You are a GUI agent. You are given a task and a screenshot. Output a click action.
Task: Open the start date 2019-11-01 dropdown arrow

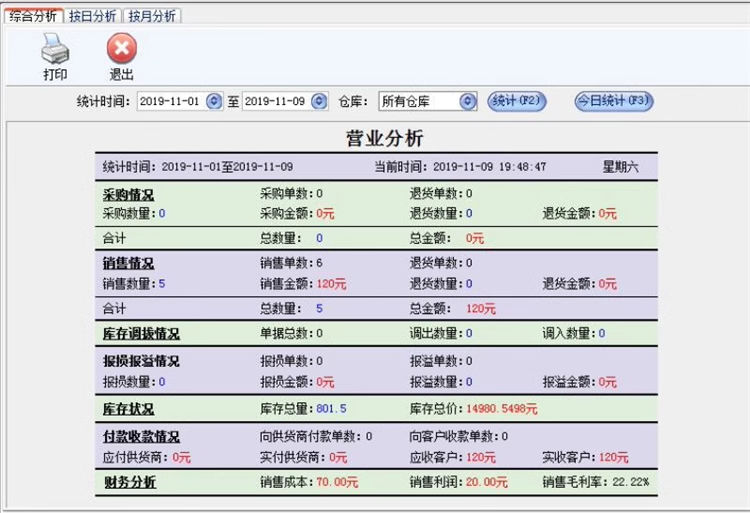214,101
